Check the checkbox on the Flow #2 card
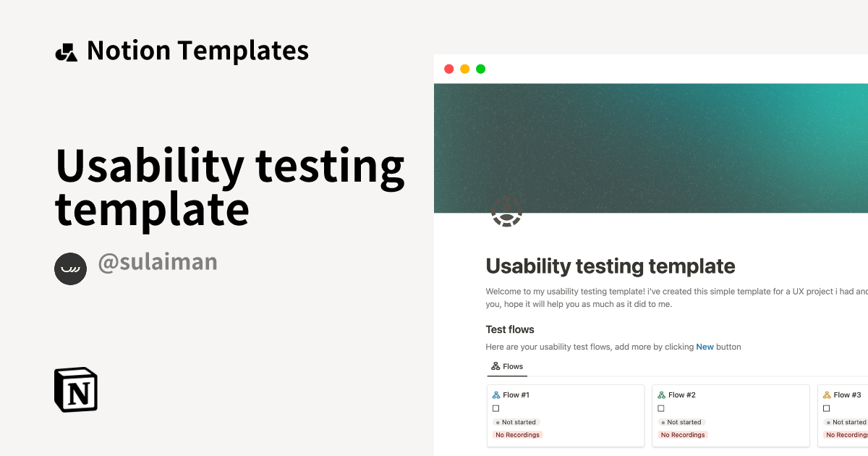 tap(660, 408)
